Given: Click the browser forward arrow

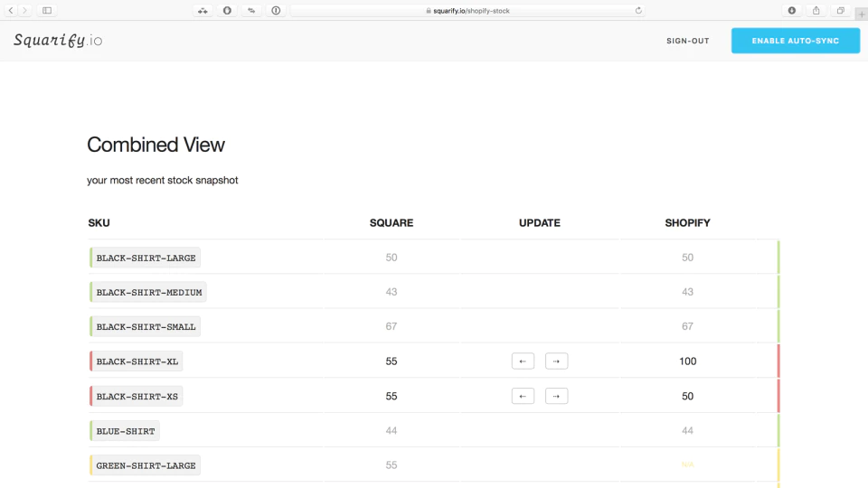Looking at the screenshot, I should coord(24,11).
